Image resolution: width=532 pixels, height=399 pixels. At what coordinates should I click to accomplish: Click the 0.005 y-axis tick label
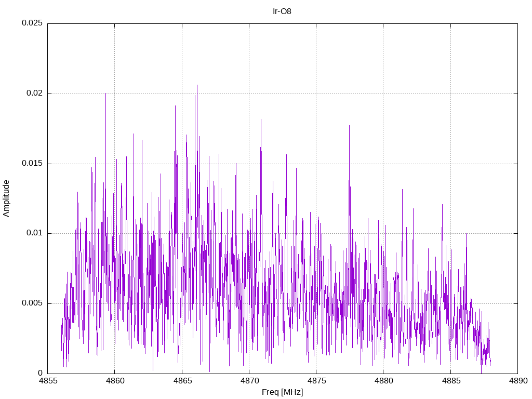32,303
